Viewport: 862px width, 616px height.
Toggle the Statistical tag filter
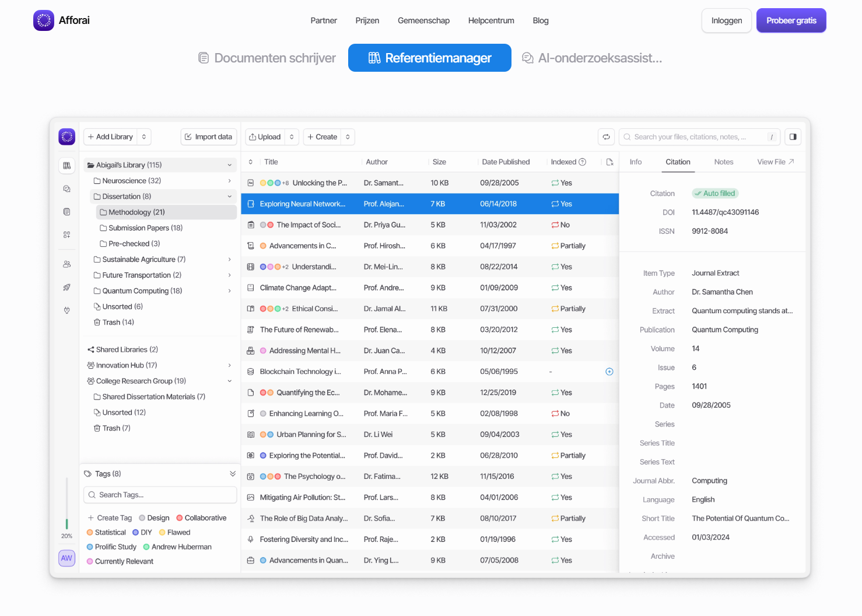pos(106,533)
